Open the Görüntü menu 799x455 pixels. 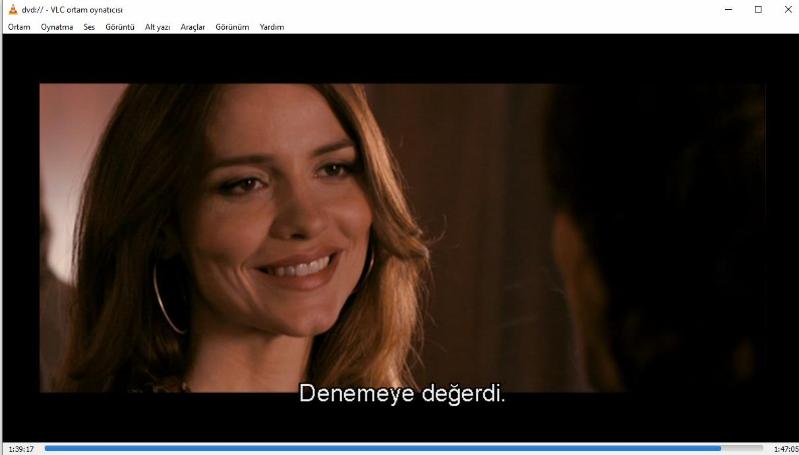[x=119, y=27]
